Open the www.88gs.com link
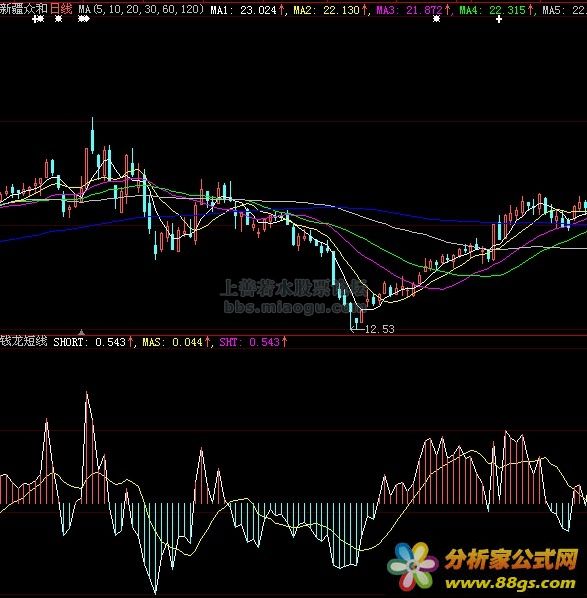The height and width of the screenshot is (598, 587). point(510,583)
